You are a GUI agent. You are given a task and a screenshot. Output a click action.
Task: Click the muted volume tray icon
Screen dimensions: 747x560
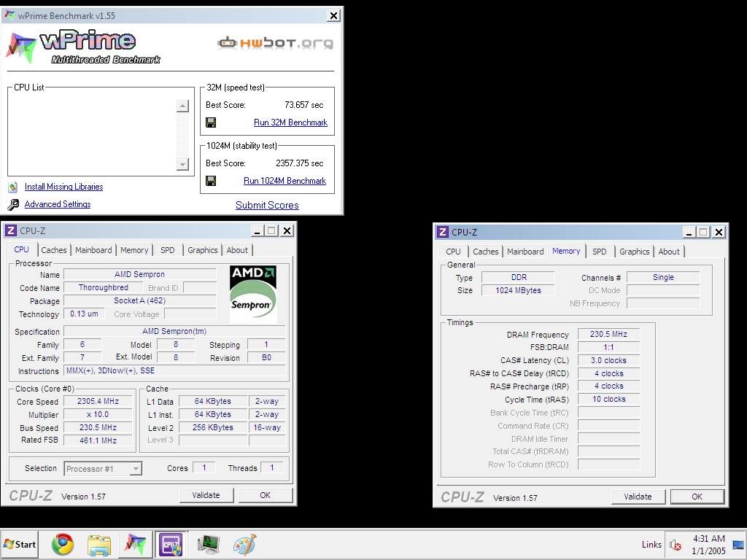675,545
